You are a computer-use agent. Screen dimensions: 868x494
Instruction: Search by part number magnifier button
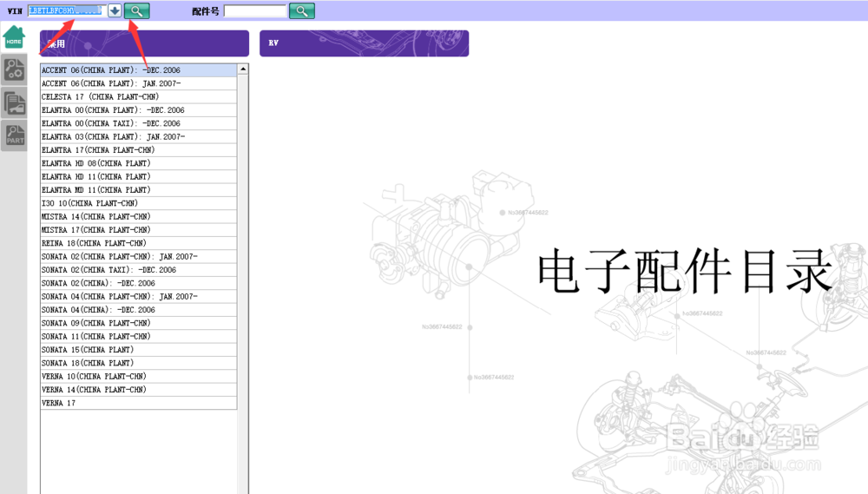302,10
